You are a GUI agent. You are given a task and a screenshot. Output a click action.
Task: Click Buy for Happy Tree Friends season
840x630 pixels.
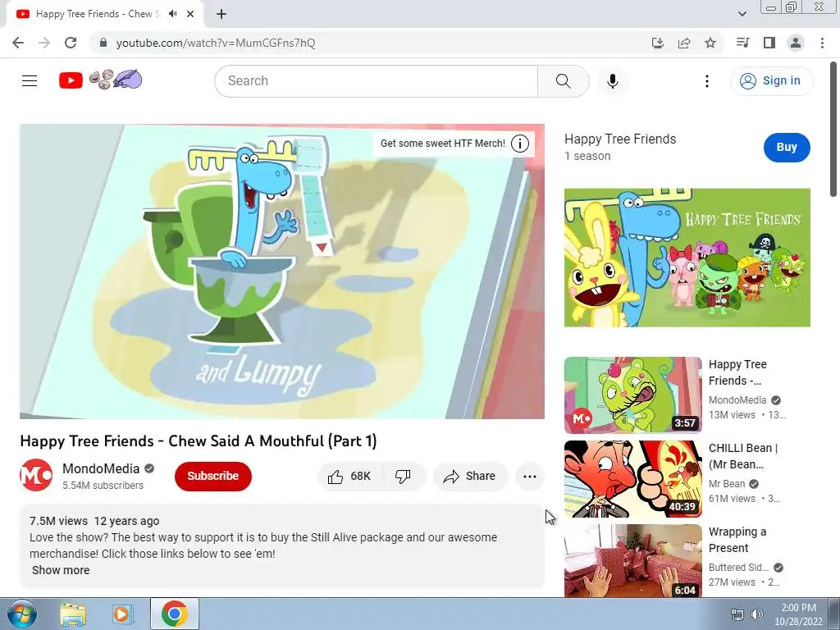tap(787, 148)
